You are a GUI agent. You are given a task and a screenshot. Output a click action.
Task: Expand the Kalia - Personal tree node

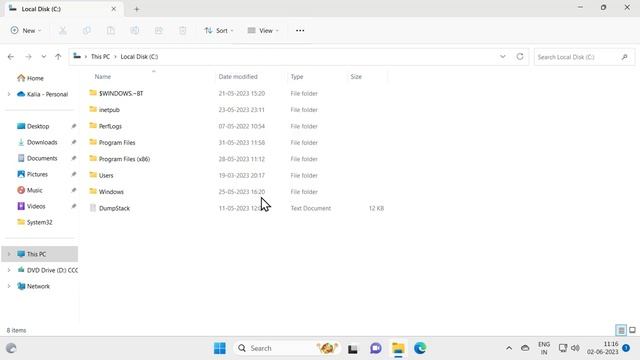click(9, 94)
